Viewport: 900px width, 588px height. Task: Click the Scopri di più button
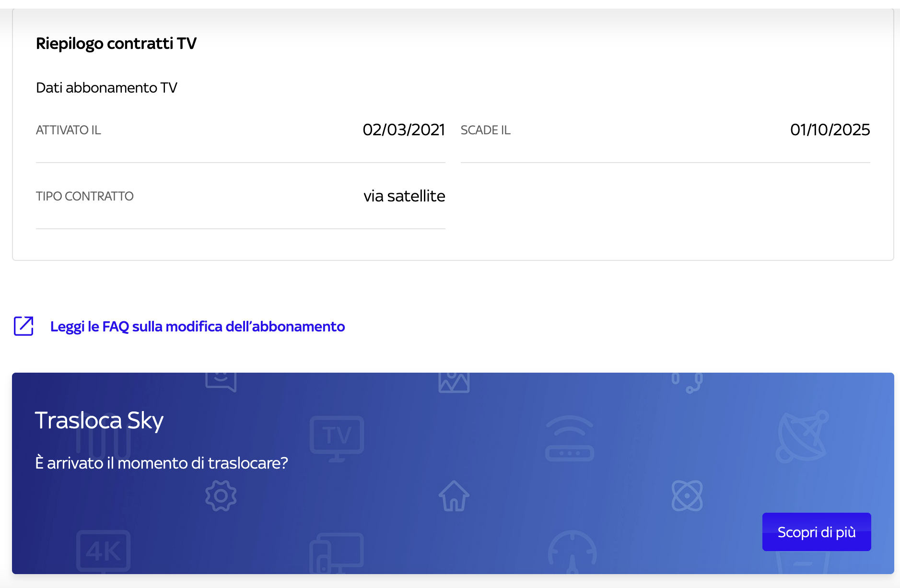pos(817,532)
